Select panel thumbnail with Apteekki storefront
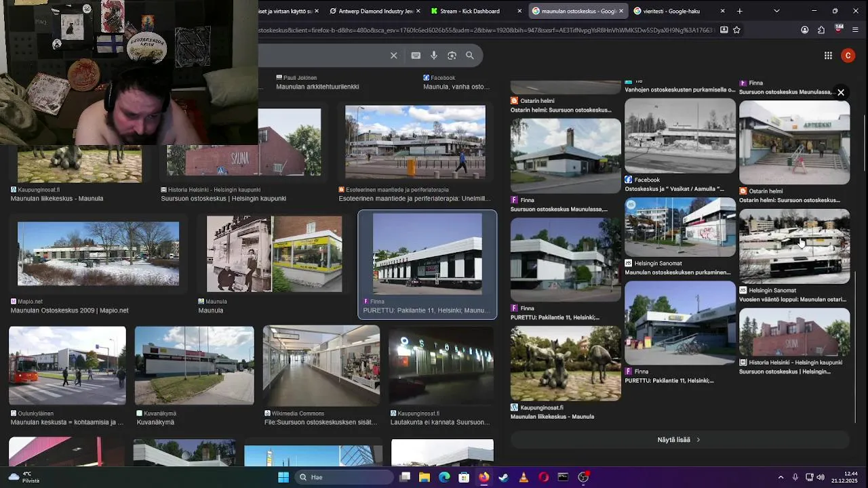This screenshot has height=488, width=868. 794,142
